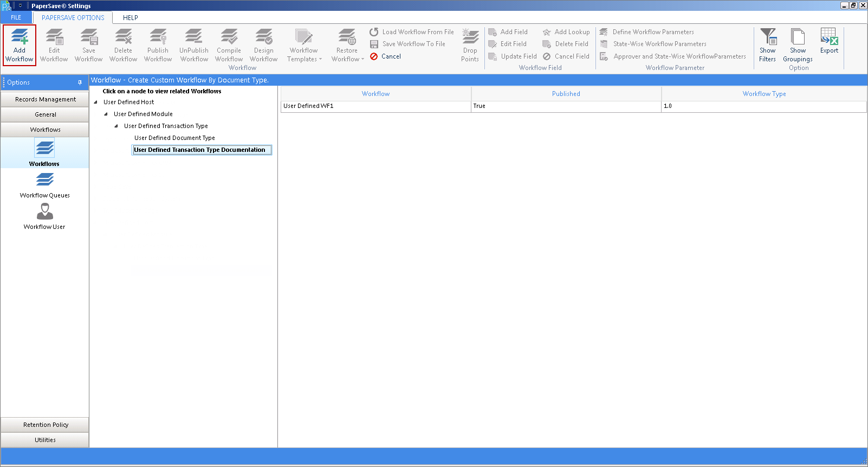868x467 pixels.
Task: Collapse the User Defined Host node
Action: [x=96, y=102]
